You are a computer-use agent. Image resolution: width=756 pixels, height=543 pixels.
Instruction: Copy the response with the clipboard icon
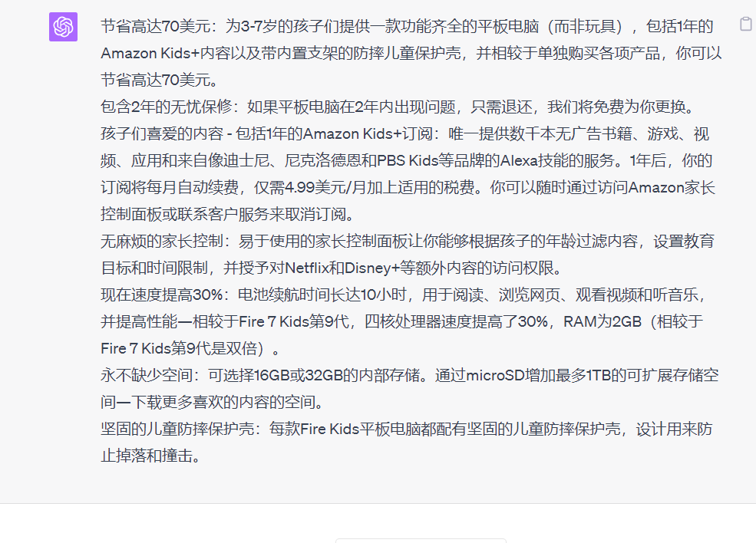[745, 24]
